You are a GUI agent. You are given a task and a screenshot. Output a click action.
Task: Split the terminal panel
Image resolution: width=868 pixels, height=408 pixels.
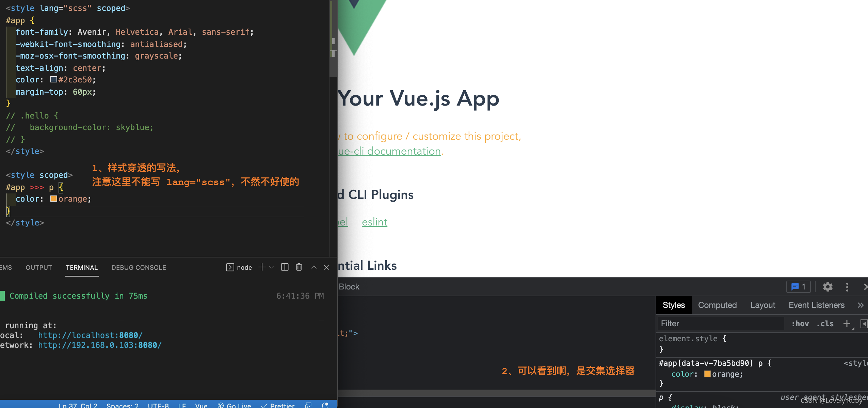coord(285,267)
